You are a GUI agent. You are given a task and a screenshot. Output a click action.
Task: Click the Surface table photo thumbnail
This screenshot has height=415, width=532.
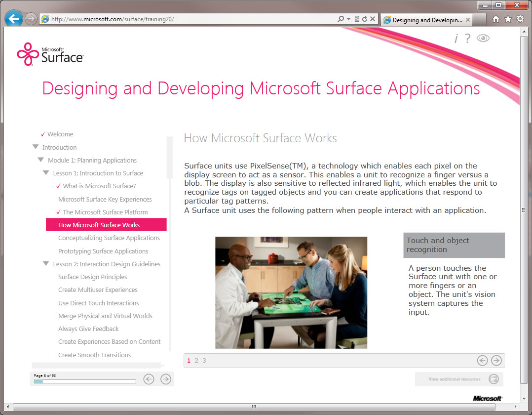click(x=291, y=293)
